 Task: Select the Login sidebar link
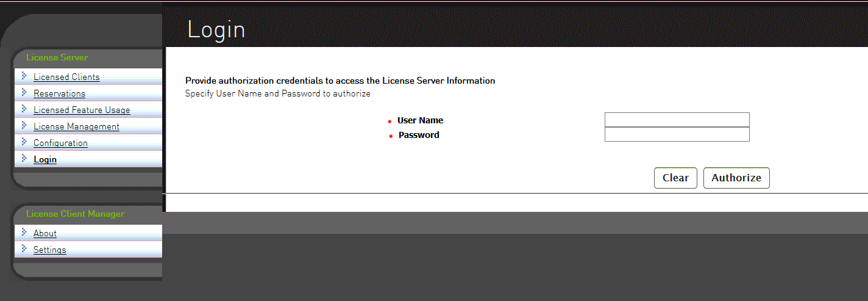(x=45, y=159)
